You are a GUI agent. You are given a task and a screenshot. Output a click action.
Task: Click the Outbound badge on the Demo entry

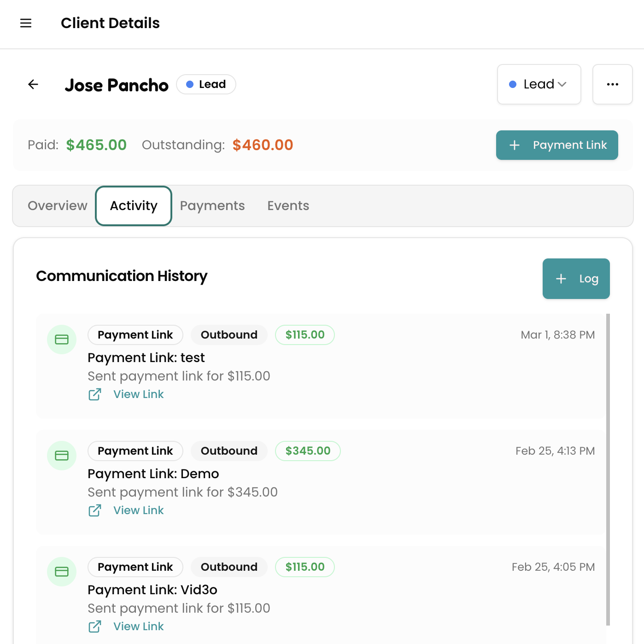pos(229,451)
